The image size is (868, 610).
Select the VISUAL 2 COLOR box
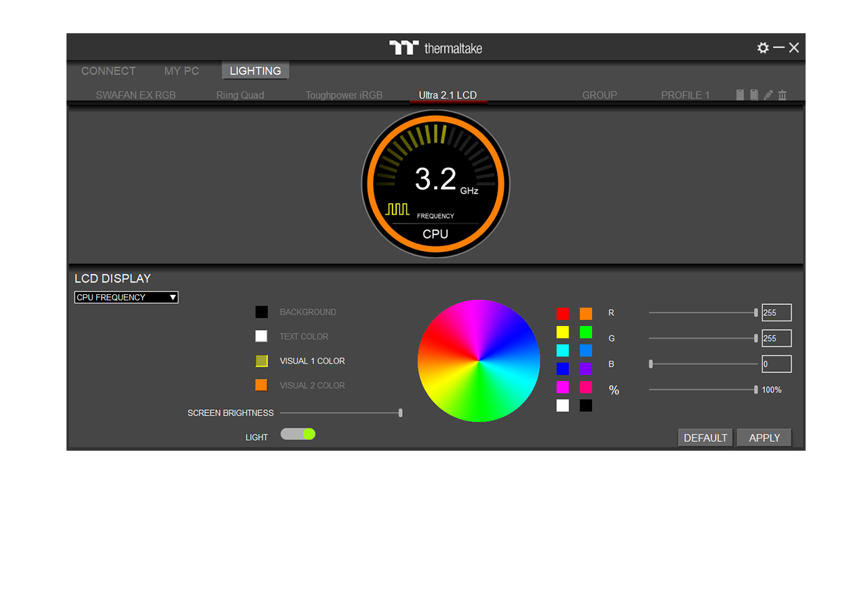point(261,385)
